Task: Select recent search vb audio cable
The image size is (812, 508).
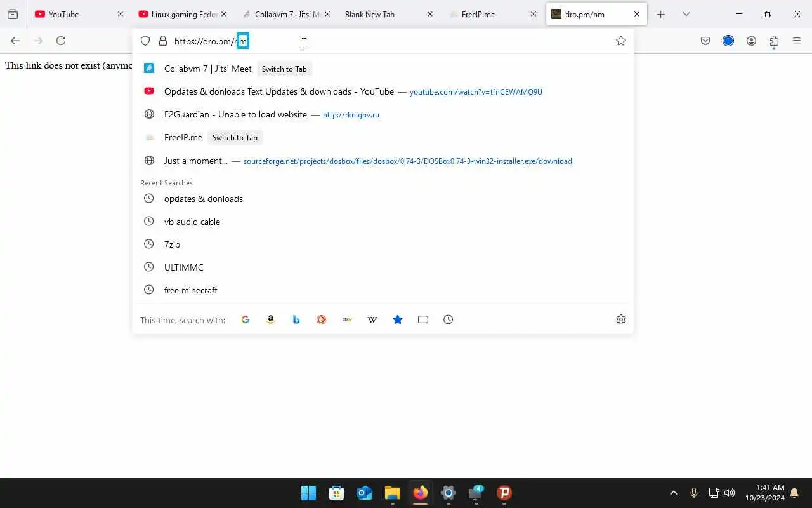Action: (383, 222)
